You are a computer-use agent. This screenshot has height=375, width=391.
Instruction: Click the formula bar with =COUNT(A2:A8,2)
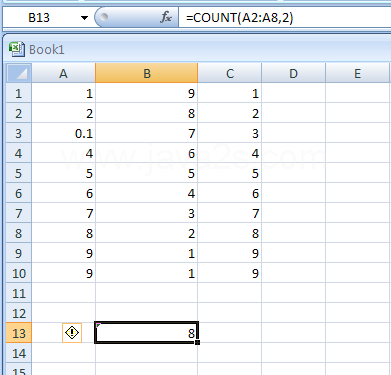coord(285,17)
